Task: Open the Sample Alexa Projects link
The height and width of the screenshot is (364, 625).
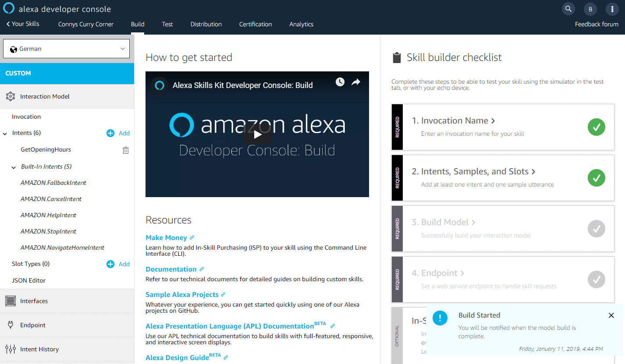Action: 182,294
